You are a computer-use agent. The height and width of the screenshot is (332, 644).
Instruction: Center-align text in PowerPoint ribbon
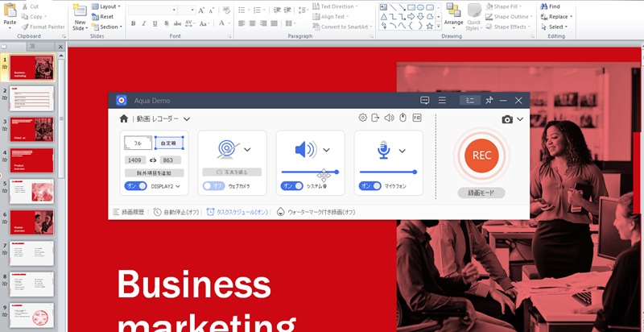(x=253, y=23)
